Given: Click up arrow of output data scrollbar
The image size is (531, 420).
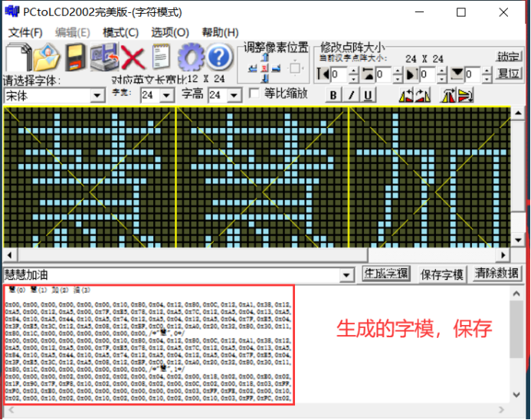Looking at the screenshot, I should (516, 294).
